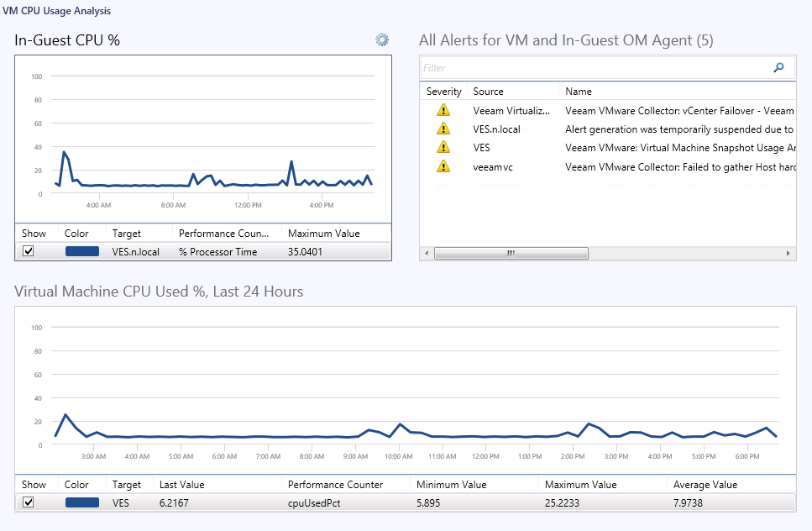Uncheck Show checkbox for VES.n.local series
812x531 pixels.
pyautogui.click(x=29, y=251)
